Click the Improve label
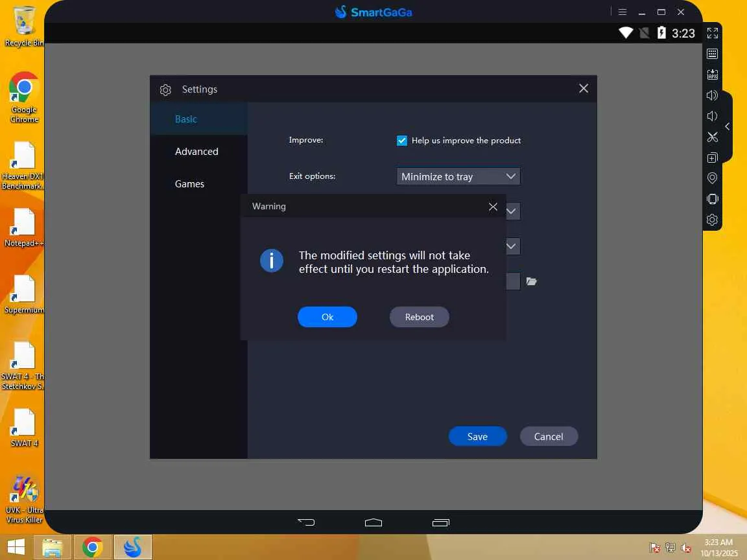This screenshot has height=560, width=747. point(306,140)
